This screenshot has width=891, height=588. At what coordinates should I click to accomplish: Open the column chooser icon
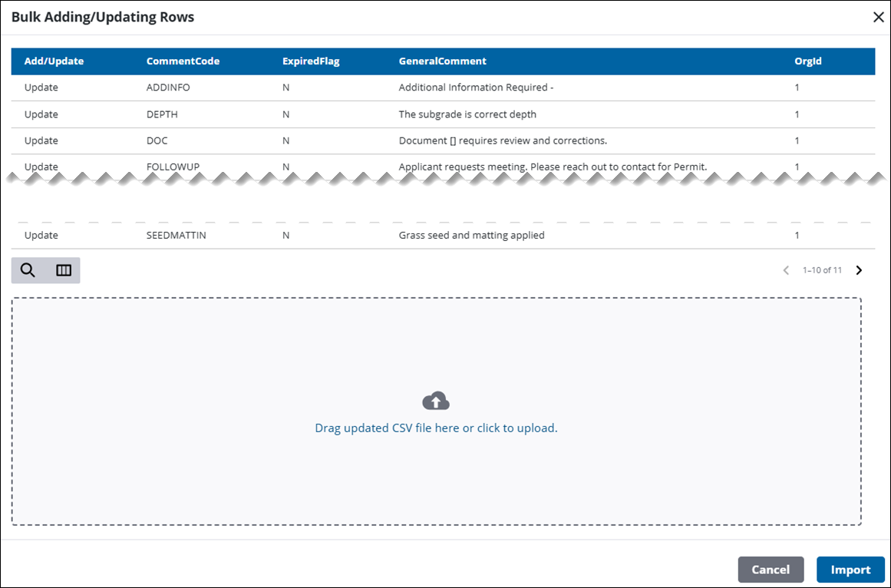point(64,270)
